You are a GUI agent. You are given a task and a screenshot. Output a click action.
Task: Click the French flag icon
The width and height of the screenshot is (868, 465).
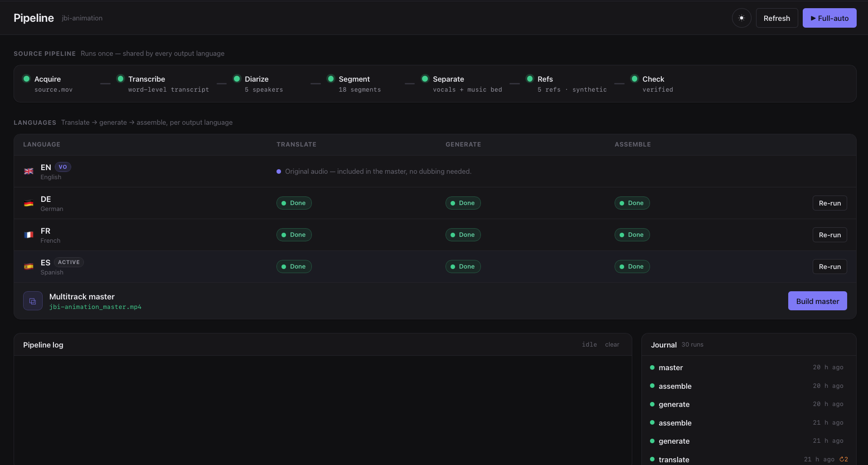pos(29,235)
